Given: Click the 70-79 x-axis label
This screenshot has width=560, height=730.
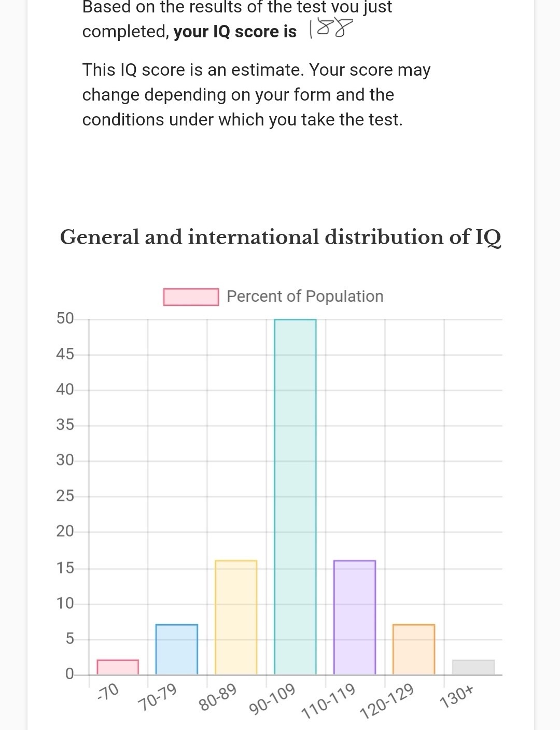Looking at the screenshot, I should pos(157,697).
